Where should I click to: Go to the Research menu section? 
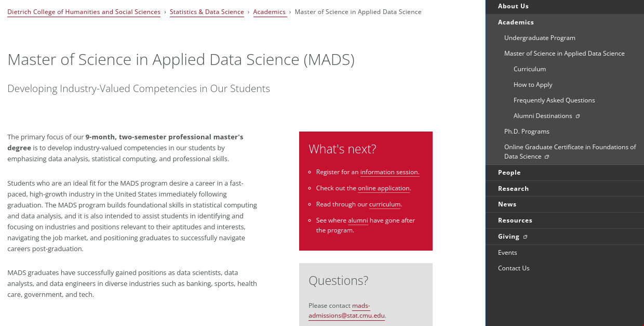[513, 189]
